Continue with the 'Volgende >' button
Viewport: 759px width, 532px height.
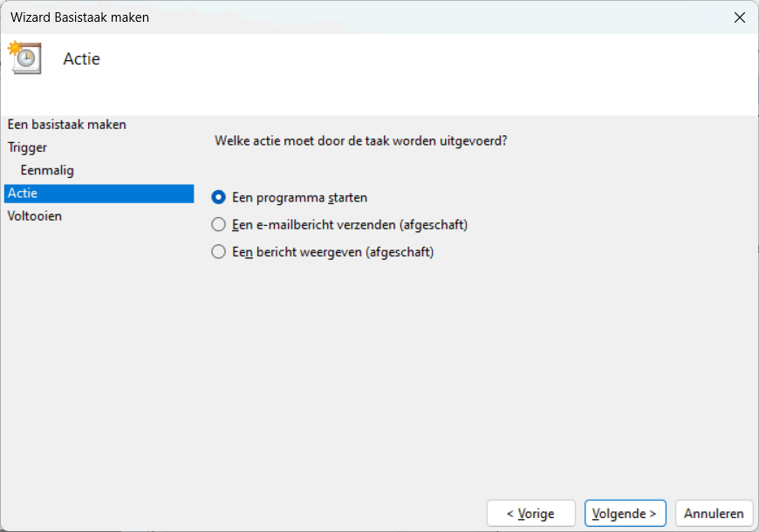(626, 514)
